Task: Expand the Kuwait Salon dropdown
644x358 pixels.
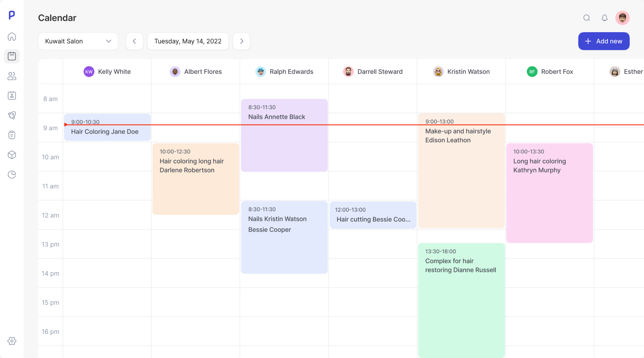Action: tap(78, 41)
